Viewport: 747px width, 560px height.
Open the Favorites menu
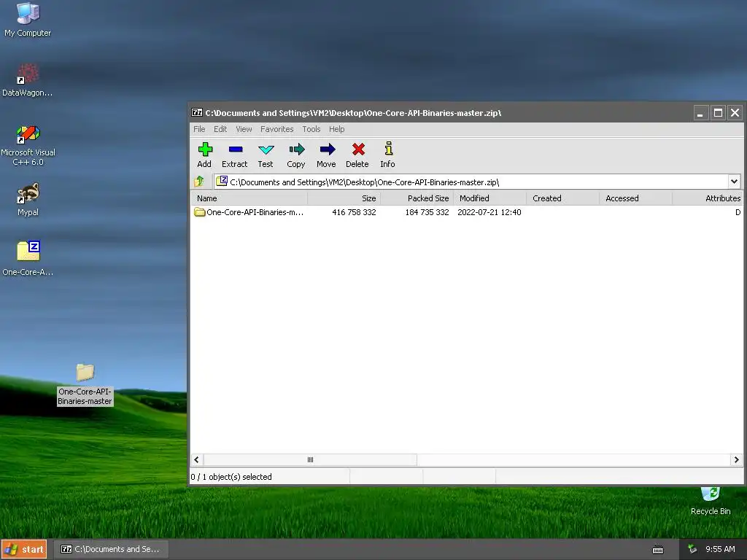(276, 129)
